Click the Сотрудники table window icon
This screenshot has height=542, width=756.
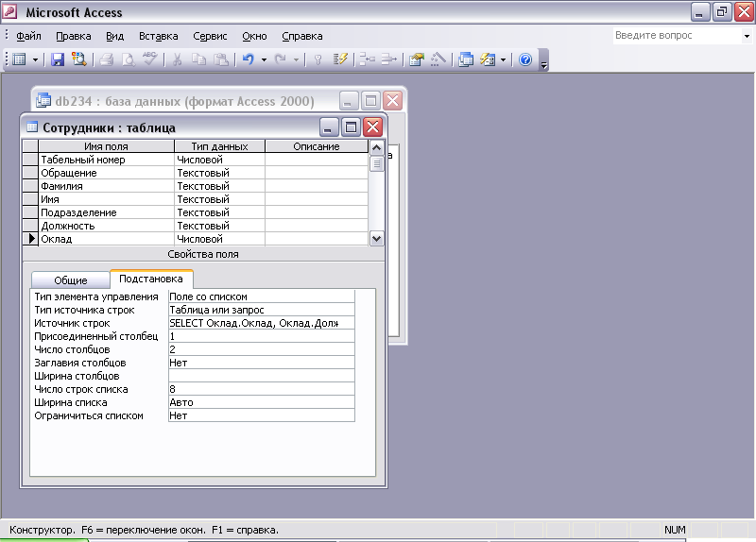point(32,127)
